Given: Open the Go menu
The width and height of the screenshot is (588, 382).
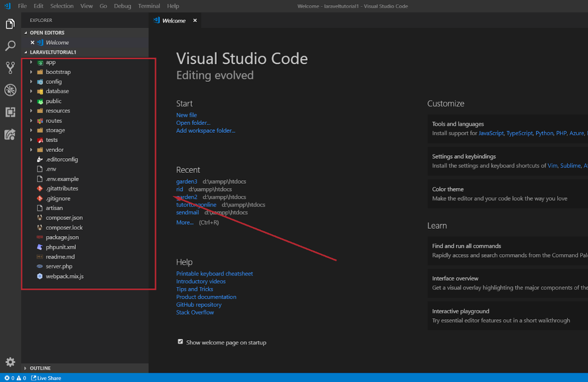Looking at the screenshot, I should 103,6.
